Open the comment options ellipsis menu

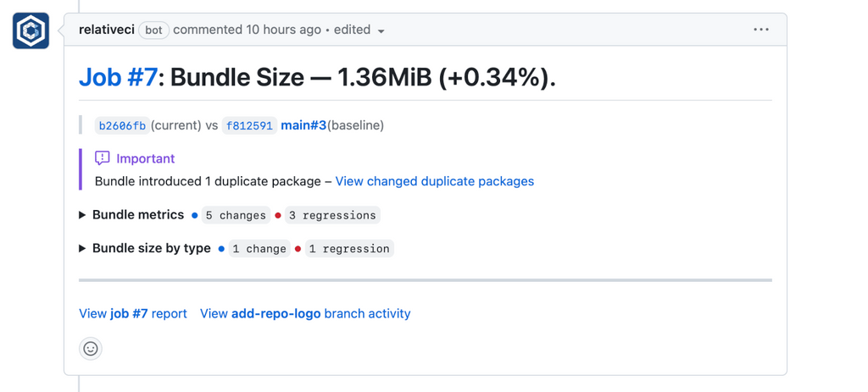tap(761, 30)
